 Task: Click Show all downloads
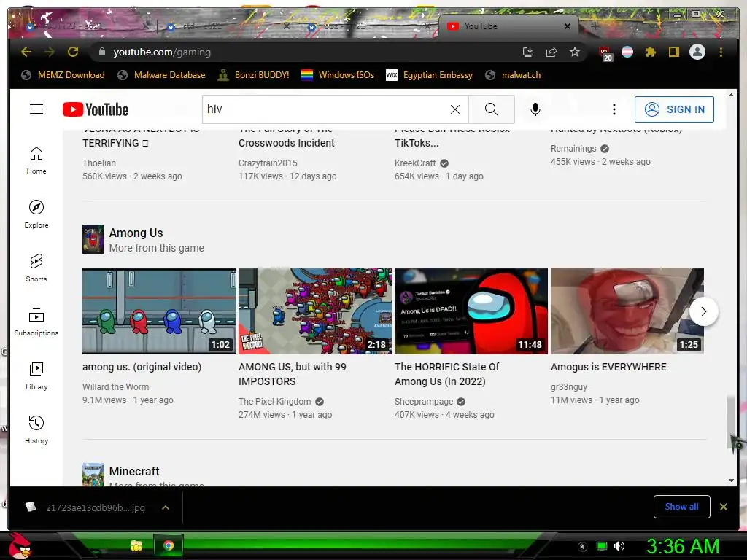pyautogui.click(x=682, y=507)
